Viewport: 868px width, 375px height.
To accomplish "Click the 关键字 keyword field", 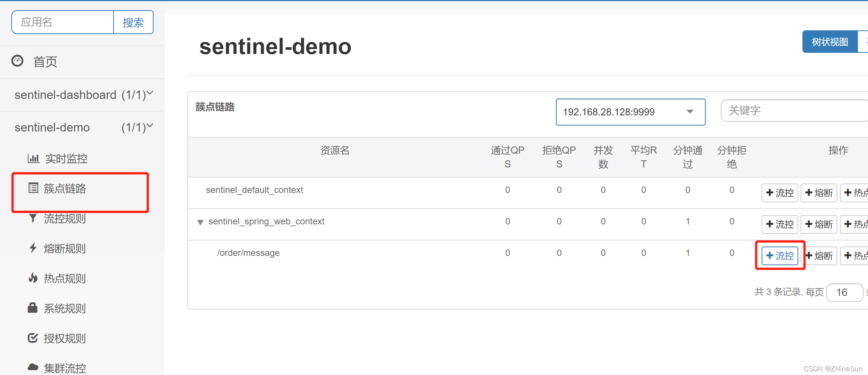I will tap(794, 111).
